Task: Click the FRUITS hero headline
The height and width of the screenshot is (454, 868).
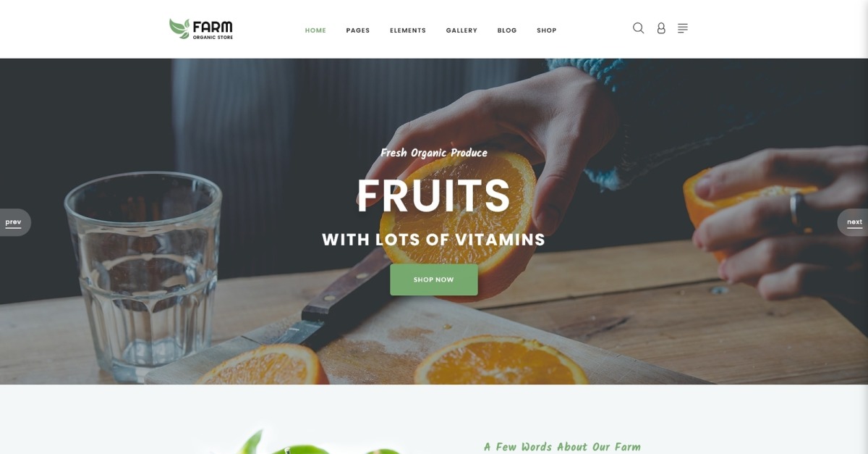Action: [434, 196]
